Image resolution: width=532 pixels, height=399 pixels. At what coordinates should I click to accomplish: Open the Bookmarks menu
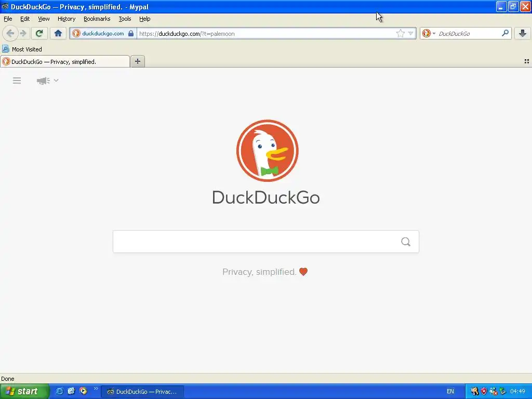pos(97,19)
